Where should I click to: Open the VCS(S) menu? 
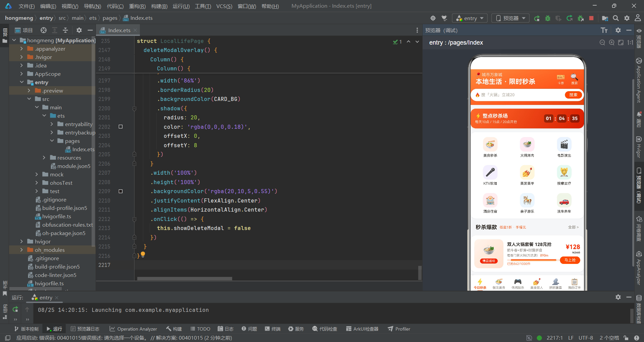[224, 6]
